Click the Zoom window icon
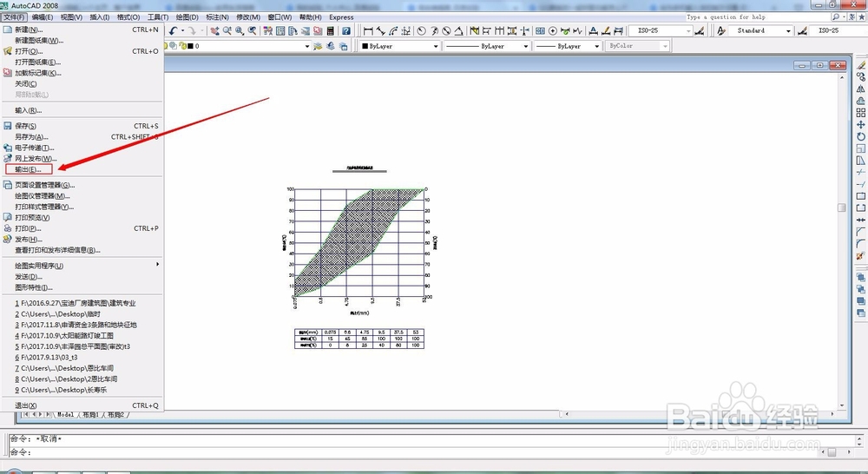 click(x=240, y=31)
